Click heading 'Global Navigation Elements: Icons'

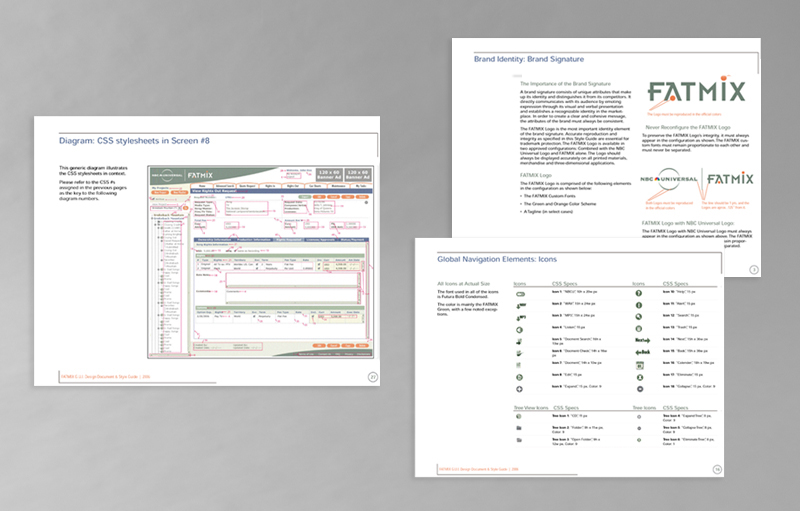coord(497,259)
